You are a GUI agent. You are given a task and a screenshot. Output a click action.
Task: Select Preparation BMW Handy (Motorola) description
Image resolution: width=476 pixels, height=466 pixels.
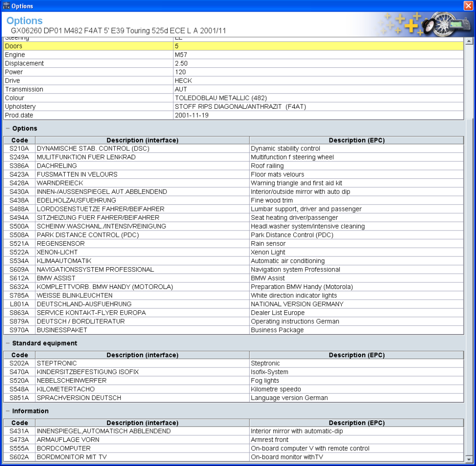[x=302, y=287]
